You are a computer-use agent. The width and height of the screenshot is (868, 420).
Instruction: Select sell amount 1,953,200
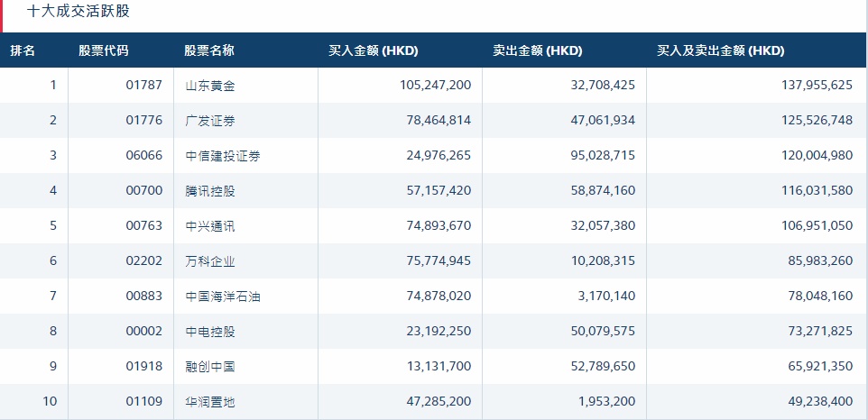[x=606, y=401]
